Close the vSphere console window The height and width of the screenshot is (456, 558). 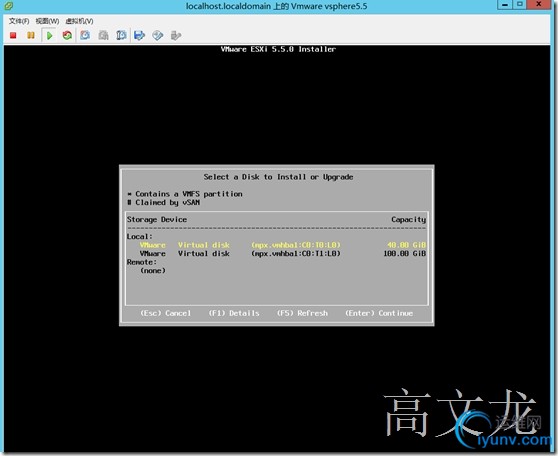coord(539,5)
